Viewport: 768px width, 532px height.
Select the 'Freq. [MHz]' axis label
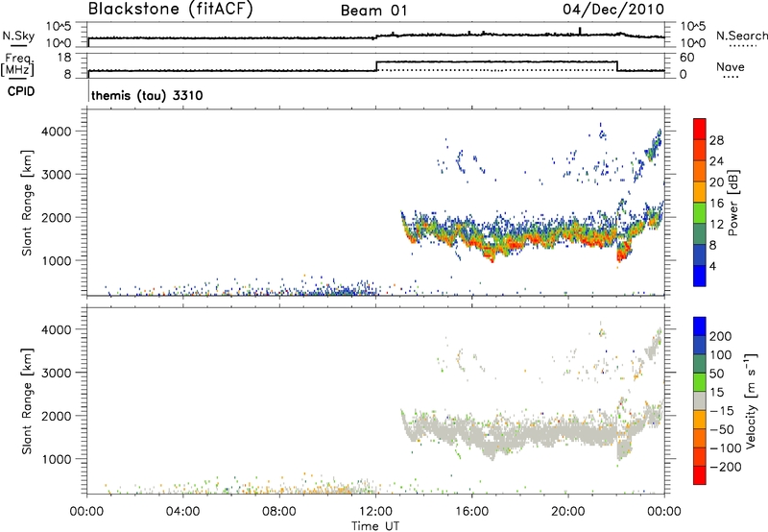point(19,65)
